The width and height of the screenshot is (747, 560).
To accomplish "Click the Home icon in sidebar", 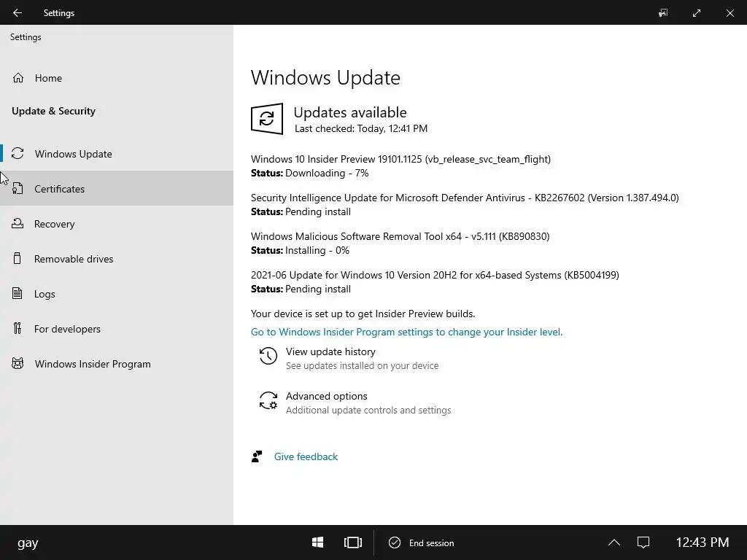I will pyautogui.click(x=18, y=77).
